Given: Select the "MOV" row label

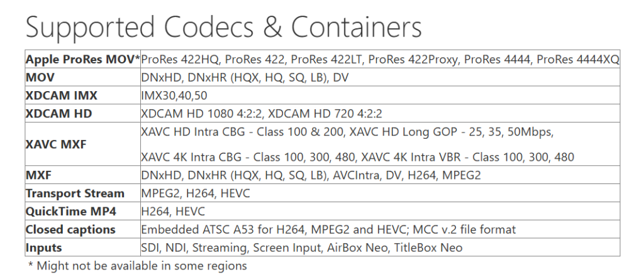Looking at the screenshot, I should point(41,77).
